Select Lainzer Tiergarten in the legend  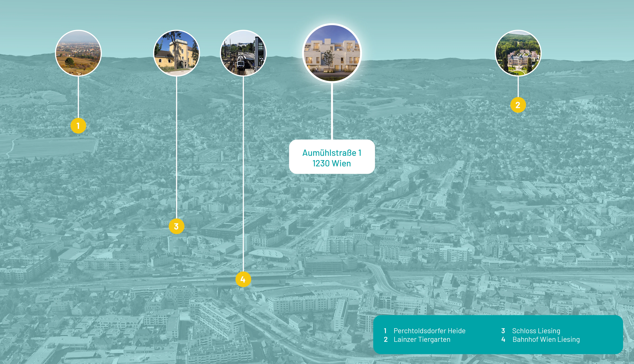422,339
